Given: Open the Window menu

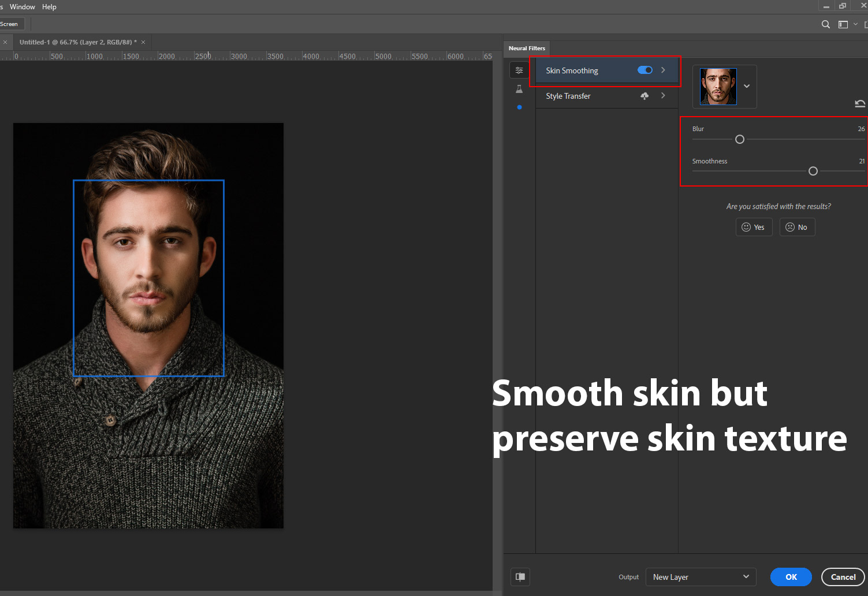Looking at the screenshot, I should (23, 7).
